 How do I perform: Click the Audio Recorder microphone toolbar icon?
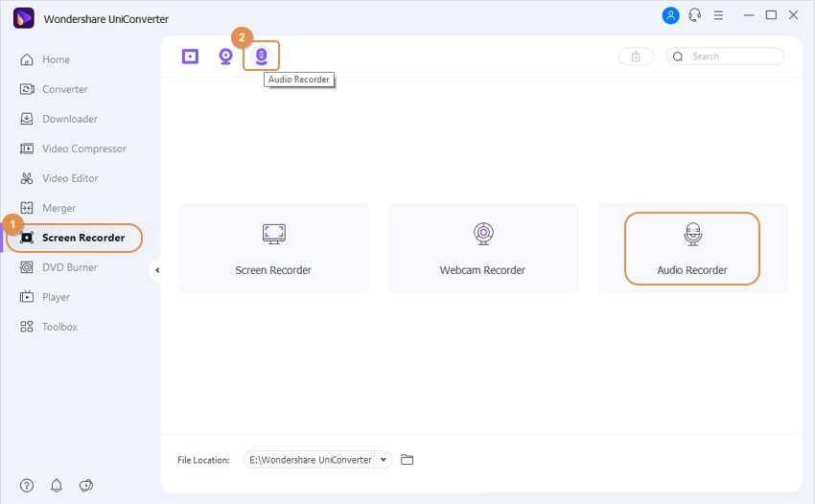coord(261,57)
